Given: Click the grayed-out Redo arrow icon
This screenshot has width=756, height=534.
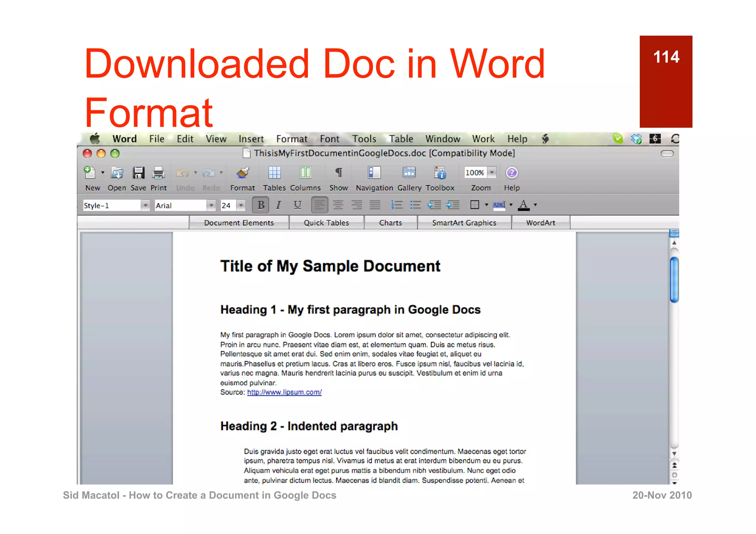Looking at the screenshot, I should (x=209, y=173).
